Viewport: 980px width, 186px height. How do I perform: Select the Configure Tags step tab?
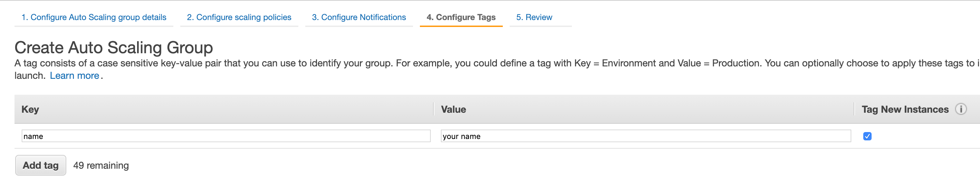tap(461, 17)
